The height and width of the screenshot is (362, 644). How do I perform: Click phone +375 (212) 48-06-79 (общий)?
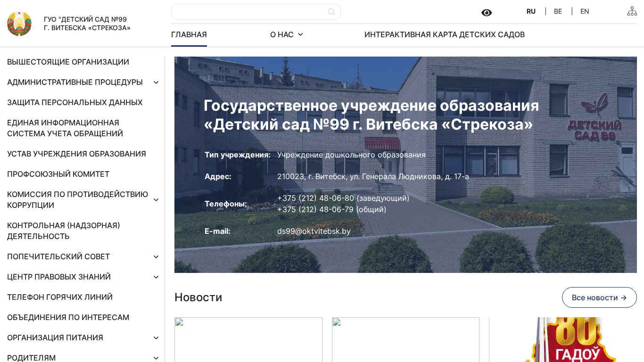click(332, 209)
